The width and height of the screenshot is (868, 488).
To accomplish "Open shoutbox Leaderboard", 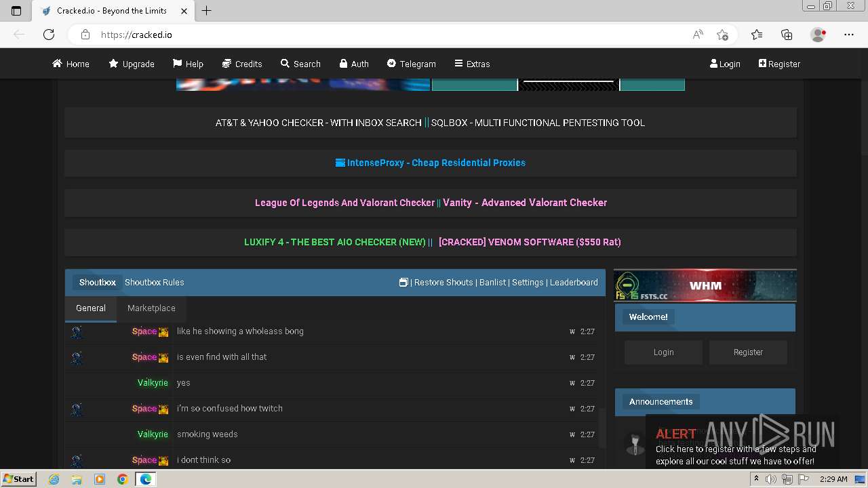I will click(x=574, y=283).
